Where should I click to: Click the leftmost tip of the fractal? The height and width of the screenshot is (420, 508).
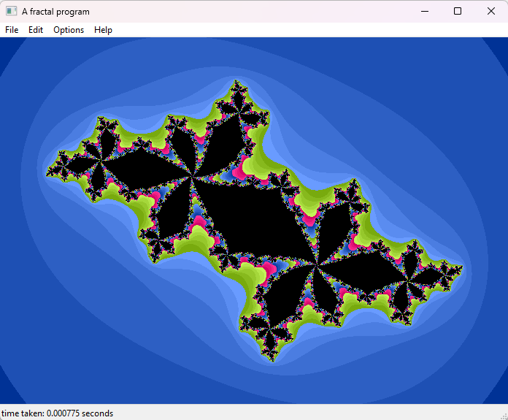click(x=47, y=175)
